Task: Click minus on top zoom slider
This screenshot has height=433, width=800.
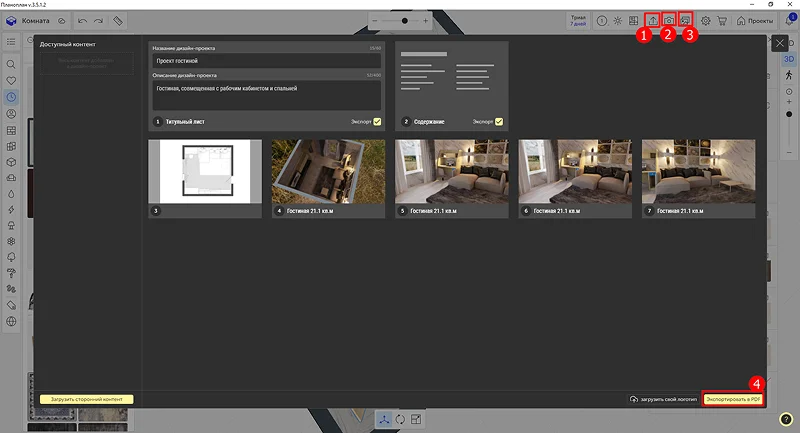Action: [x=375, y=21]
